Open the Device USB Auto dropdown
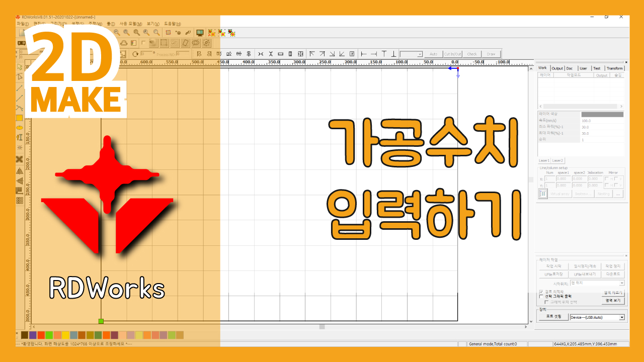The width and height of the screenshot is (644, 362). click(x=622, y=317)
